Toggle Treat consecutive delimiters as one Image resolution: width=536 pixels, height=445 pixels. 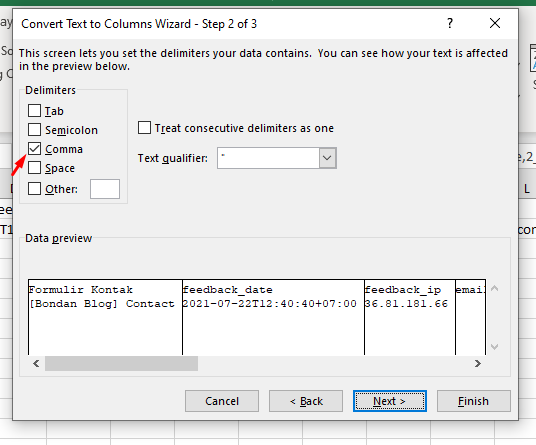coord(144,128)
